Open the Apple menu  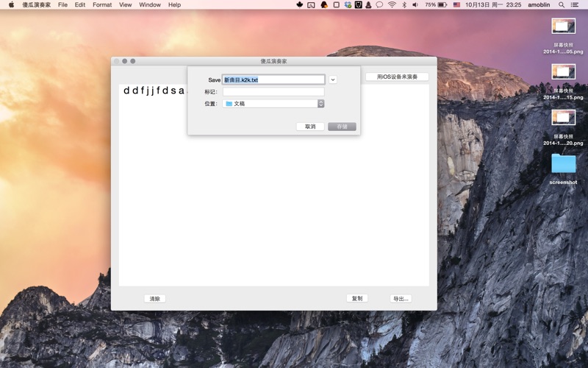pyautogui.click(x=11, y=4)
